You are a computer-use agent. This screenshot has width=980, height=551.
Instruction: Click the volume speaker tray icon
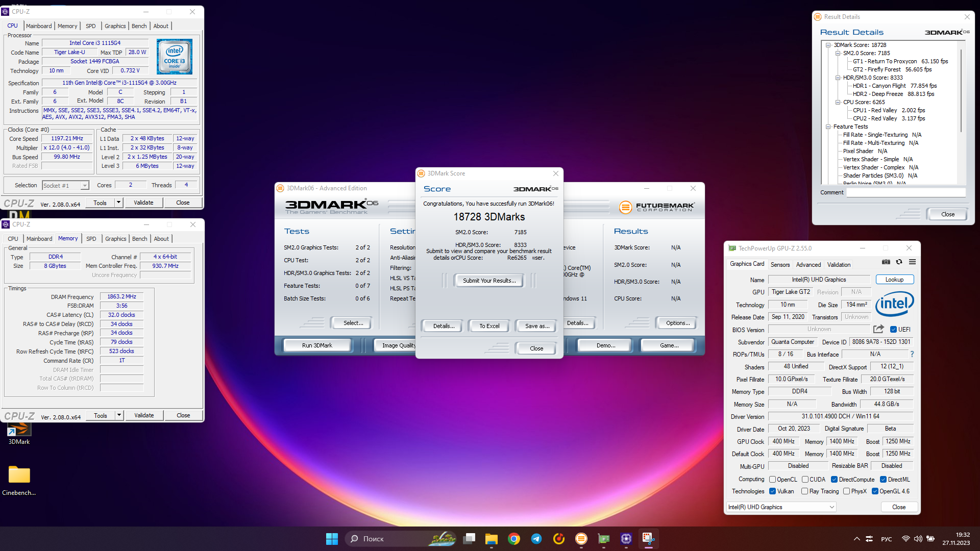point(918,539)
